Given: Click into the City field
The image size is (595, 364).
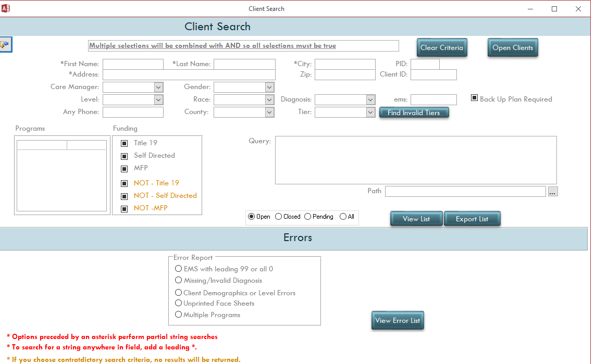Looking at the screenshot, I should [345, 64].
